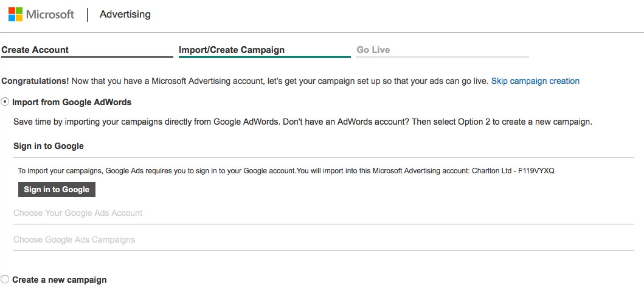Viewport: 644px width, 287px height.
Task: Expand Choose Google Ads Campaigns section
Action: click(74, 240)
